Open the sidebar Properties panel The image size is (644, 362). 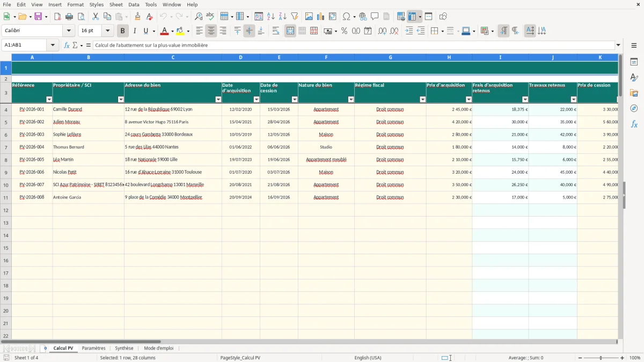634,62
